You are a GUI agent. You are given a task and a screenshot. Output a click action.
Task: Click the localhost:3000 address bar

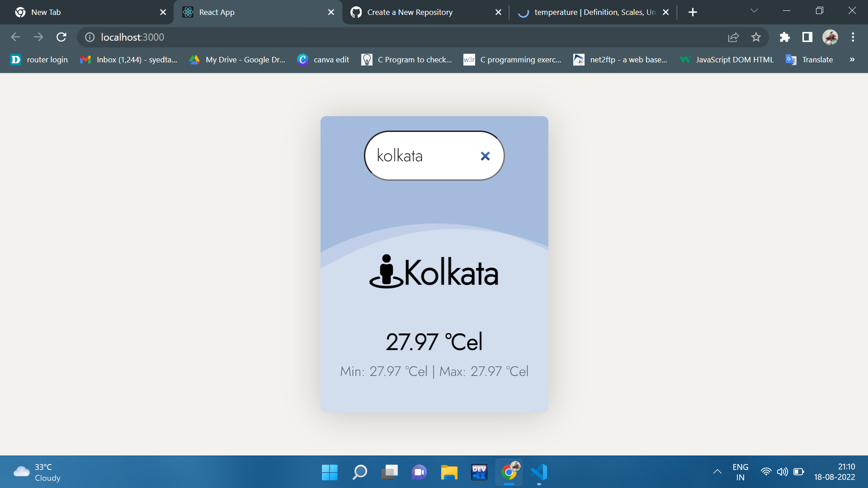coord(362,37)
